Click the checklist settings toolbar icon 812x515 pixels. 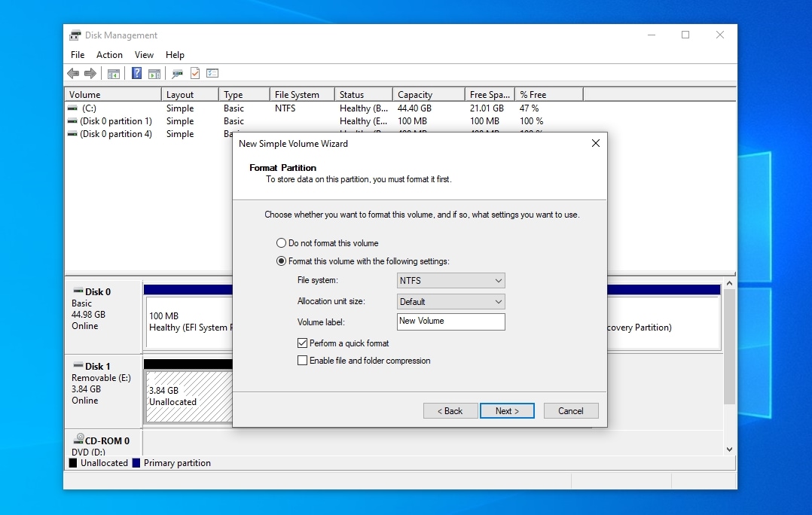212,74
